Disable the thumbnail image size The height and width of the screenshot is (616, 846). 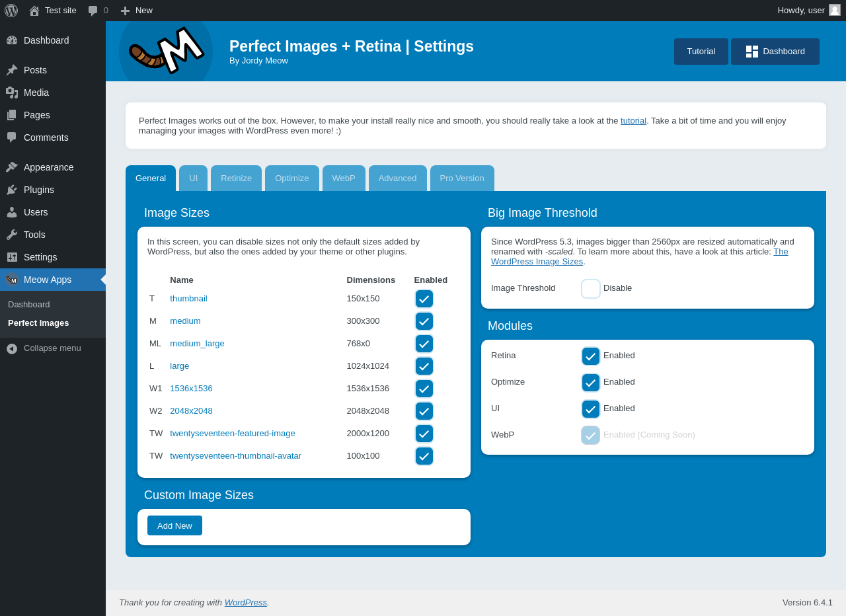point(424,299)
